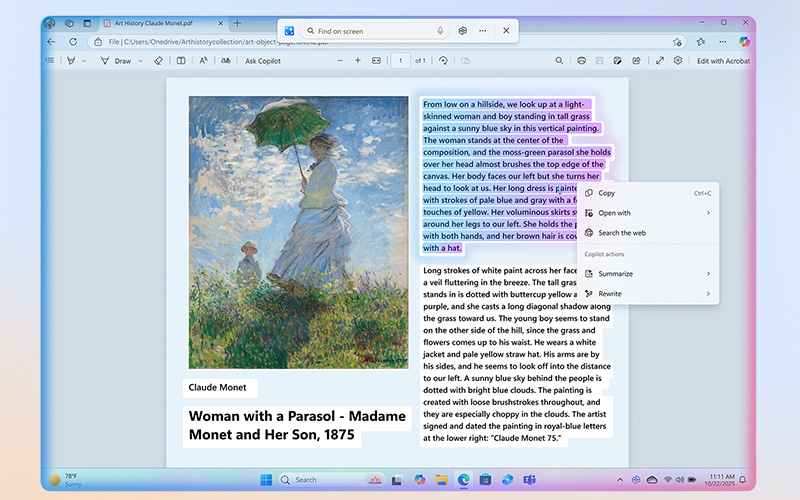The width and height of the screenshot is (800, 500).
Task: Go back to the previous page
Action: coord(51,42)
